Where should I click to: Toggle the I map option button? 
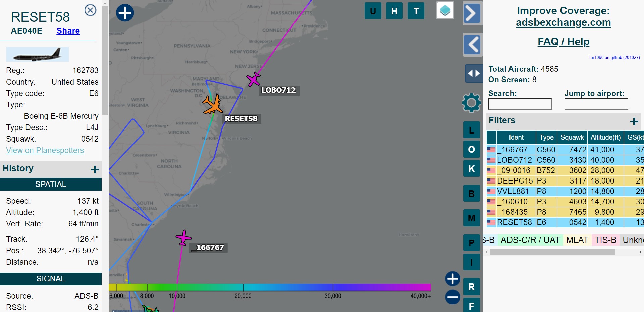click(471, 262)
